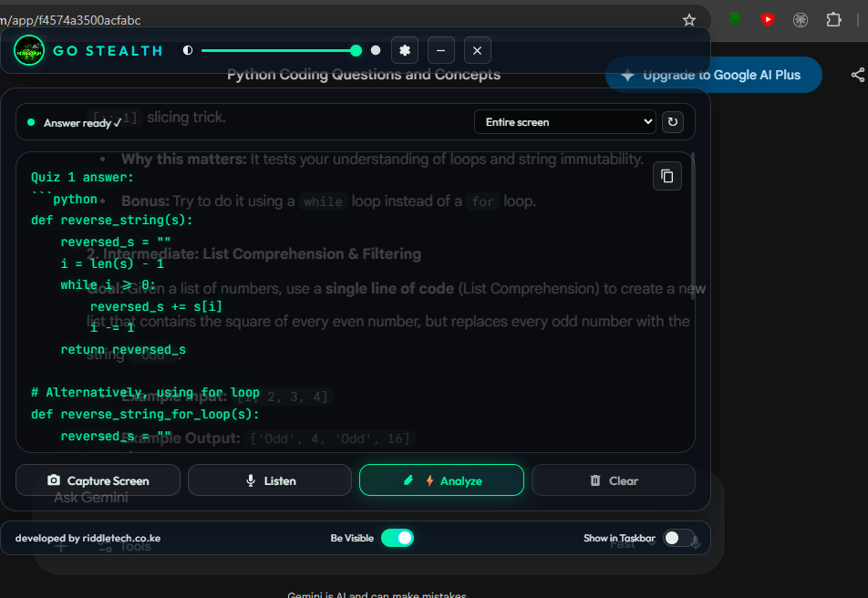This screenshot has height=598, width=868.
Task: Click developed by riddletech.co.ke link
Action: pos(88,538)
